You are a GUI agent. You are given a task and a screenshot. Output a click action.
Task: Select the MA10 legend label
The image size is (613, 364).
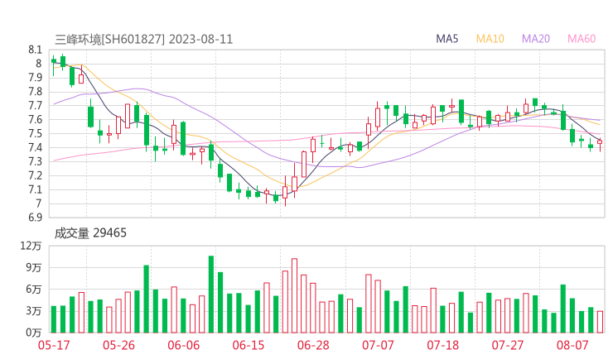click(490, 39)
